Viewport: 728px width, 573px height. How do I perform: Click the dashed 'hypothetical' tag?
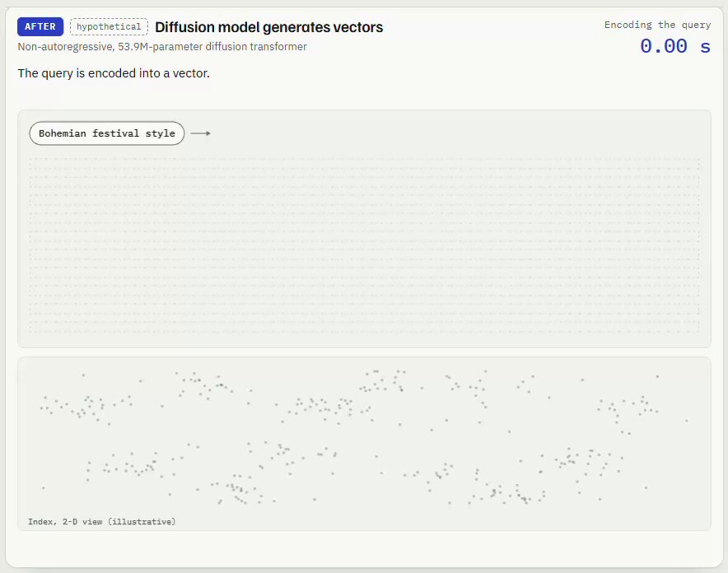tap(109, 26)
